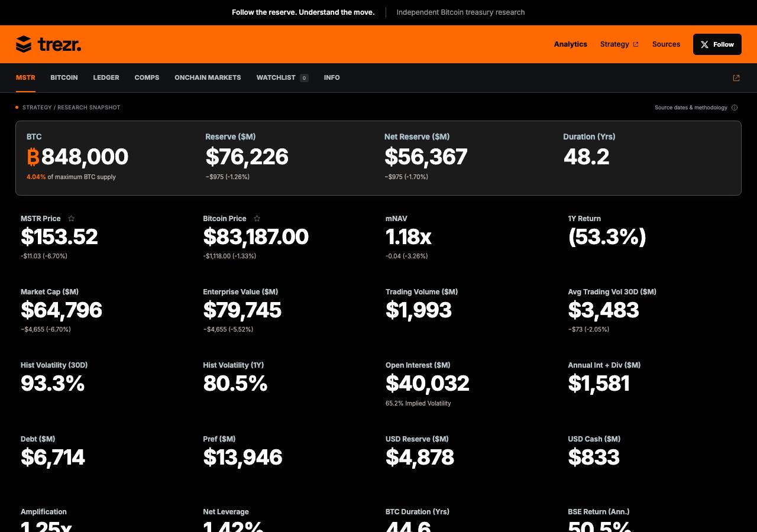
Task: Select the MSTR tab
Action: click(25, 77)
